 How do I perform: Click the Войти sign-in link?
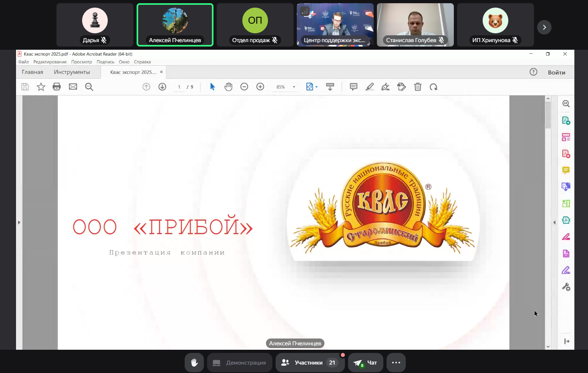[556, 72]
